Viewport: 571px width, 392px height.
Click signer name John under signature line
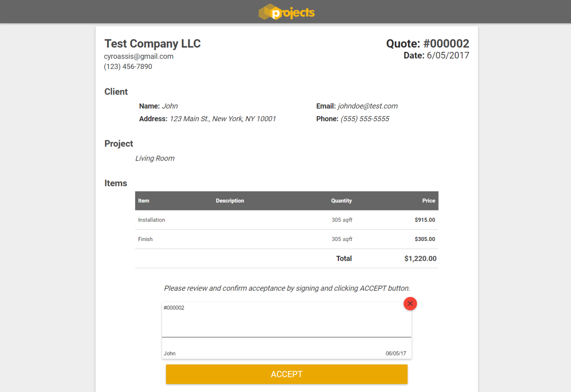pyautogui.click(x=170, y=354)
